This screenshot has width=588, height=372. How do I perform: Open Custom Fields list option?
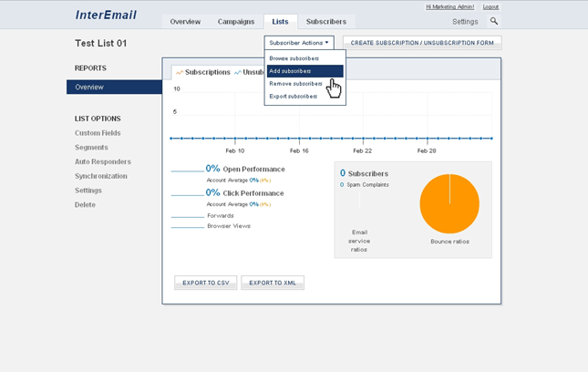98,133
